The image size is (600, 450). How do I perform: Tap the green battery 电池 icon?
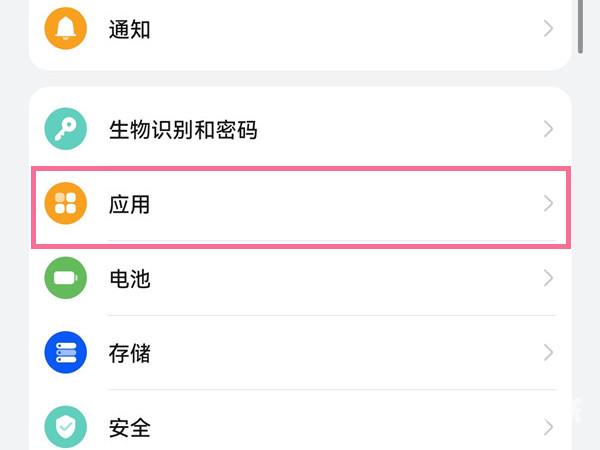pos(66,278)
